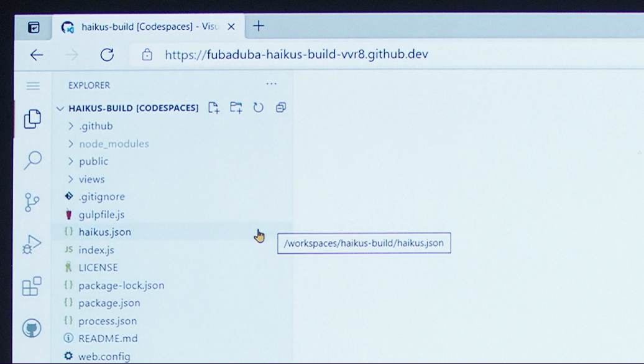Image resolution: width=644 pixels, height=364 pixels.
Task: Open the Search view in the activity bar
Action: [32, 161]
